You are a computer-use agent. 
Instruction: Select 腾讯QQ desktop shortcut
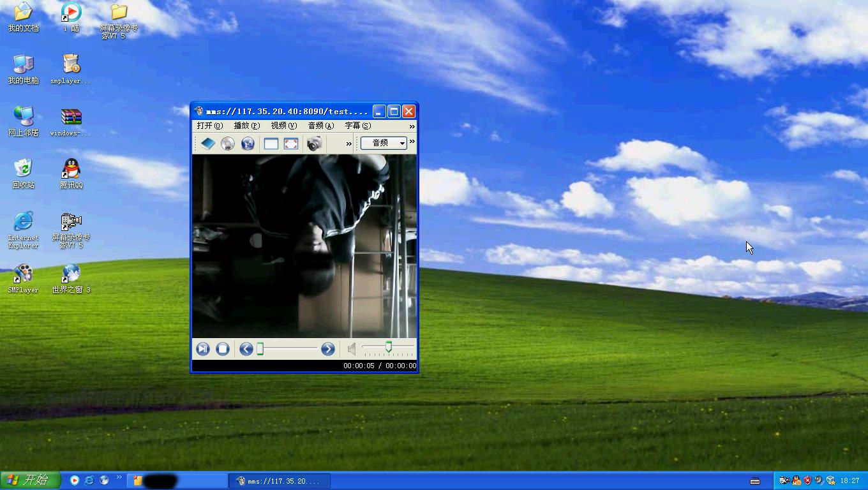(71, 174)
